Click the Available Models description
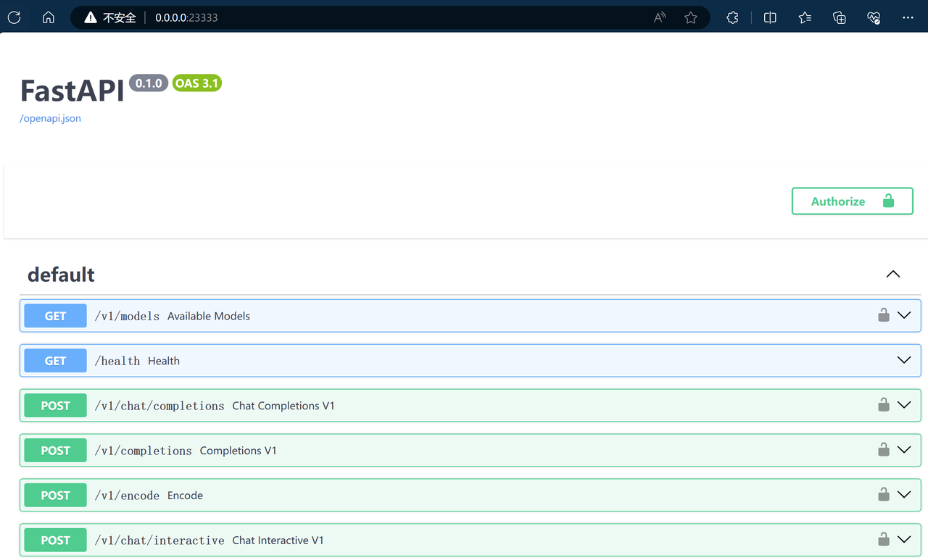The height and width of the screenshot is (560, 928). tap(209, 316)
